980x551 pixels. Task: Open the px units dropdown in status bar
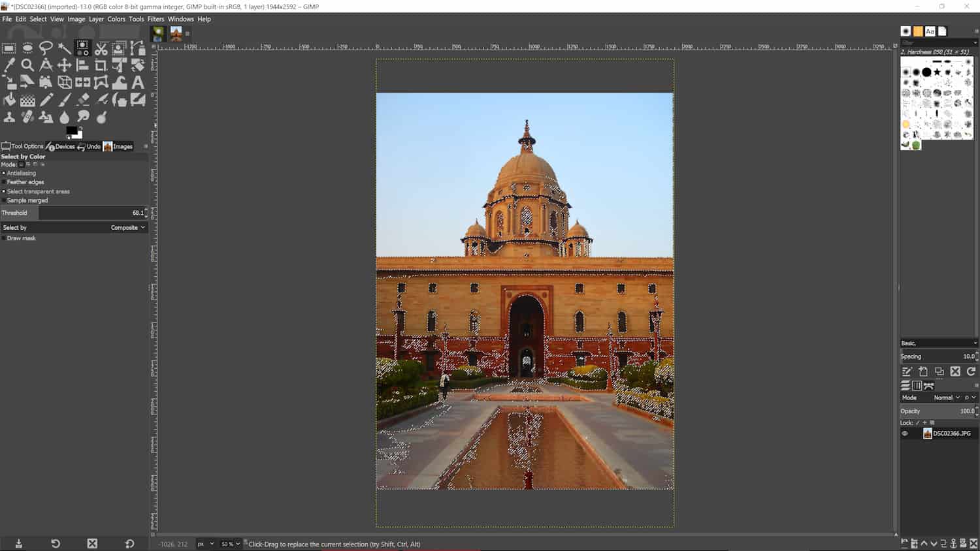[x=206, y=544]
